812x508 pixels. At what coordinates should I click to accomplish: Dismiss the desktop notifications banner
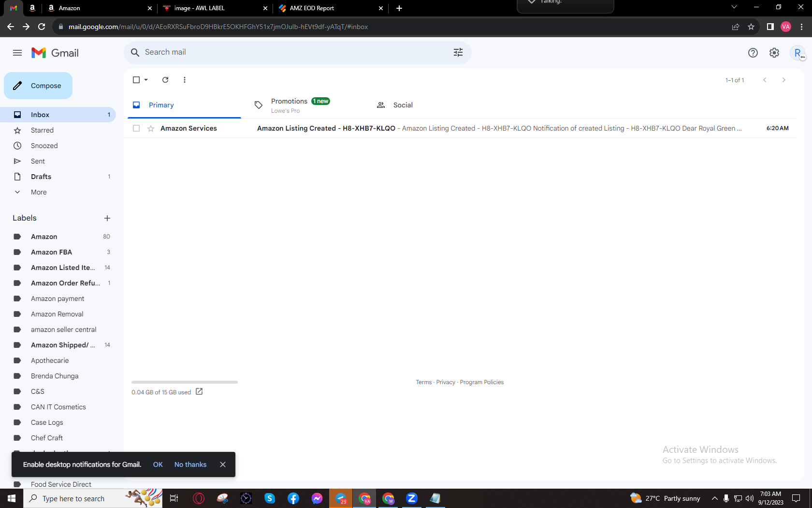coord(223,464)
